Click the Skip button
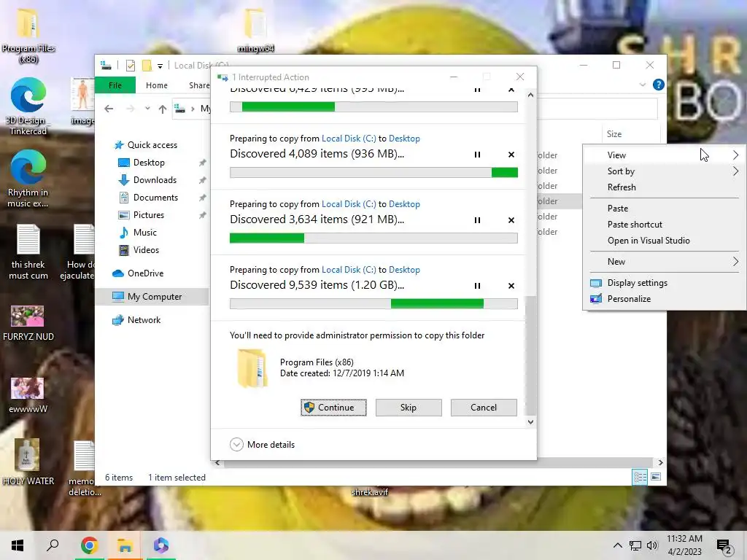Screen dimensions: 747x560 [409, 408]
